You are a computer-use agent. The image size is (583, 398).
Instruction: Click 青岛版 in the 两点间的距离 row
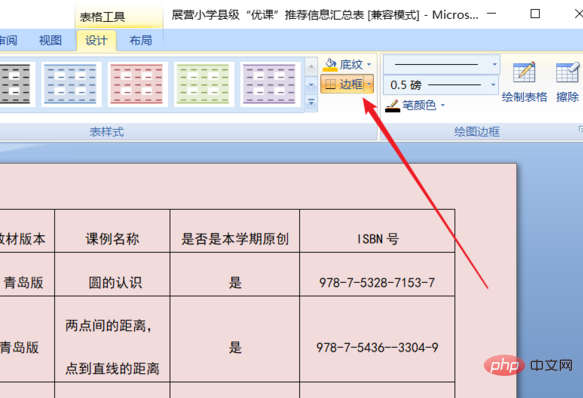click(19, 347)
